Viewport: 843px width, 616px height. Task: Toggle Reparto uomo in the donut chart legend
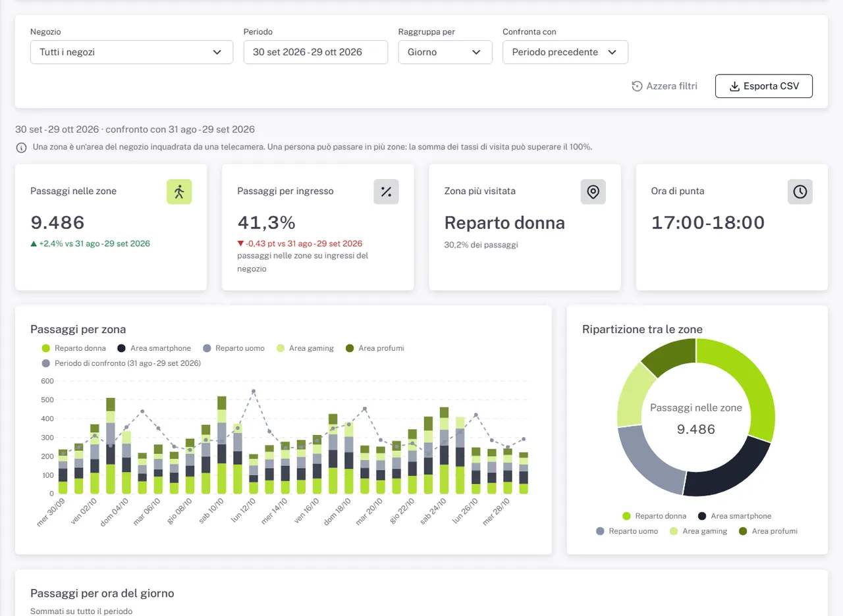pos(627,531)
